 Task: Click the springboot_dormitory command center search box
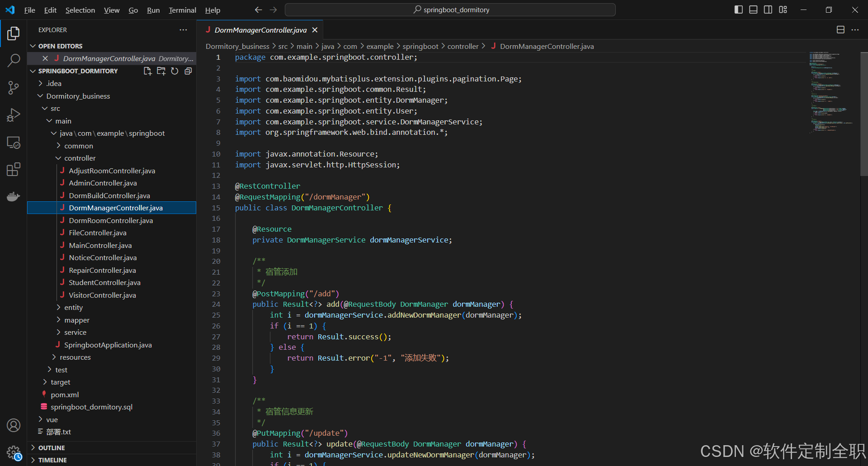450,10
